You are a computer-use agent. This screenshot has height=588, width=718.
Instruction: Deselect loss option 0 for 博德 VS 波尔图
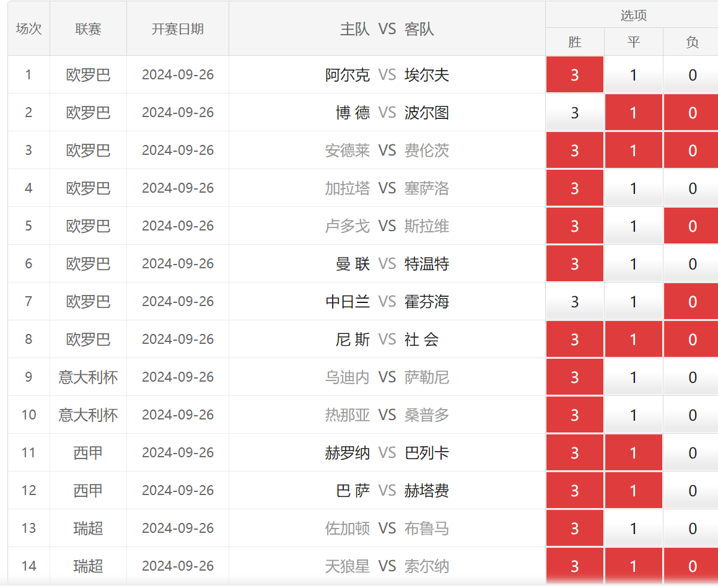(x=691, y=113)
